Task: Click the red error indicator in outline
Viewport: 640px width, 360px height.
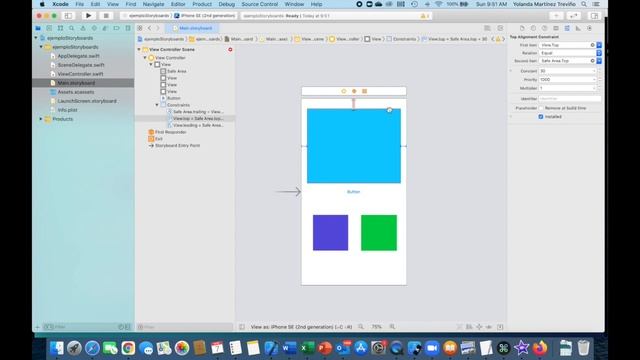Action: pyautogui.click(x=230, y=49)
